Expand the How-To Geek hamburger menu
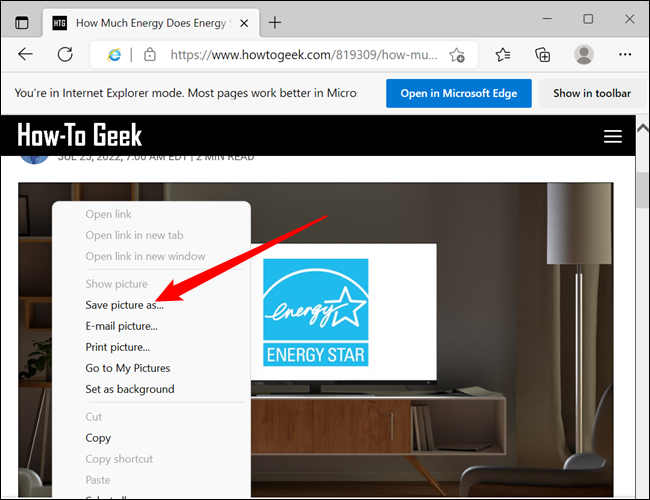This screenshot has height=500, width=650. coord(613,136)
